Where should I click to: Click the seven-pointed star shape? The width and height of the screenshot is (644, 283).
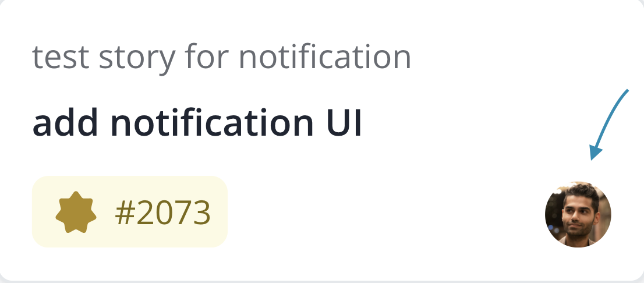[76, 214]
